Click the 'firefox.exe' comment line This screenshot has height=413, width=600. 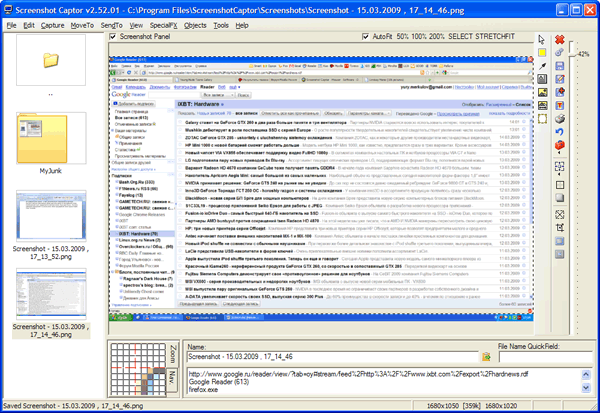pyautogui.click(x=203, y=390)
